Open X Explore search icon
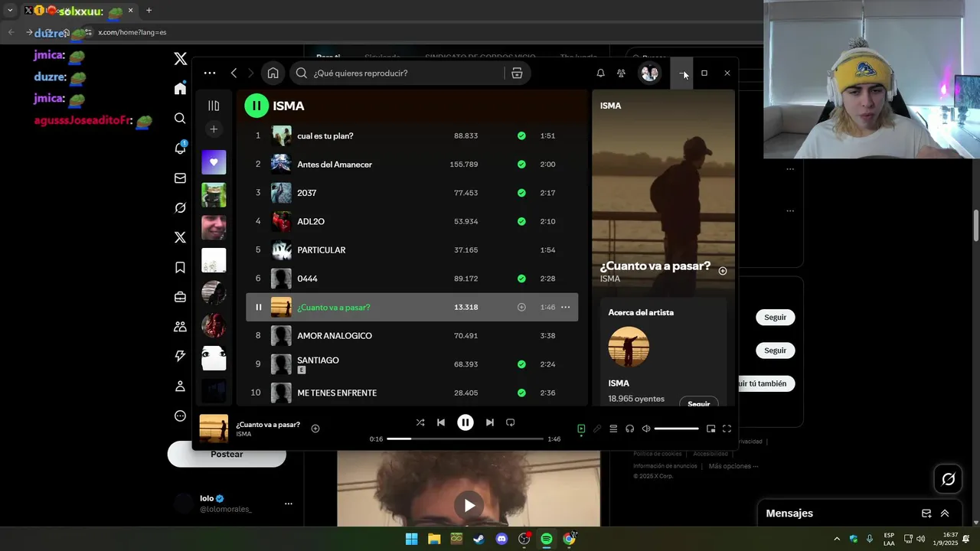This screenshot has height=551, width=980. pos(180,119)
